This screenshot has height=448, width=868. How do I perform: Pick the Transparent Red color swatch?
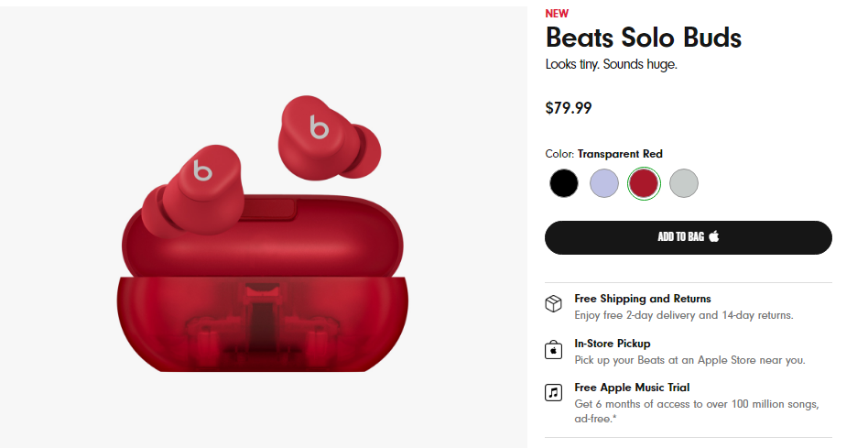point(644,183)
